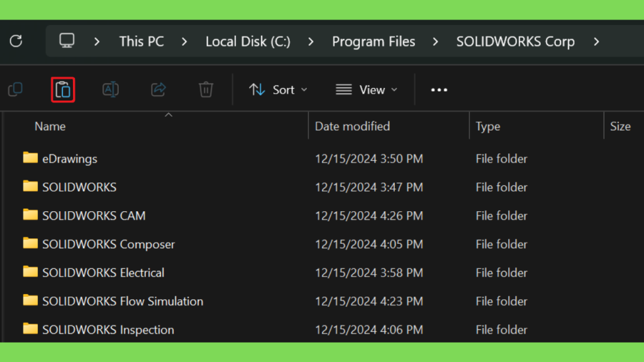This screenshot has width=644, height=362.
Task: Select the SOLIDWORKS Inspection folder icon
Action: [30, 328]
